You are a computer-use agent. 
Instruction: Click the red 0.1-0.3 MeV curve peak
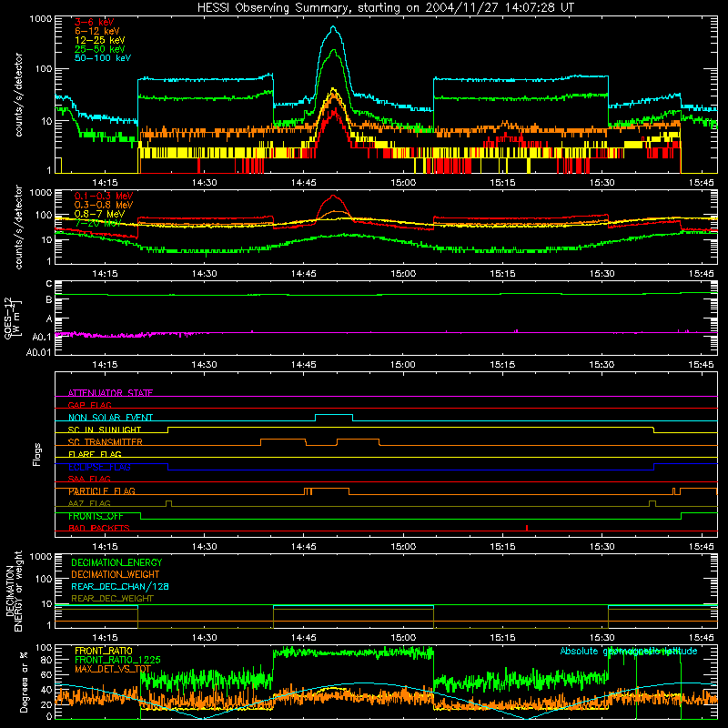[x=333, y=196]
